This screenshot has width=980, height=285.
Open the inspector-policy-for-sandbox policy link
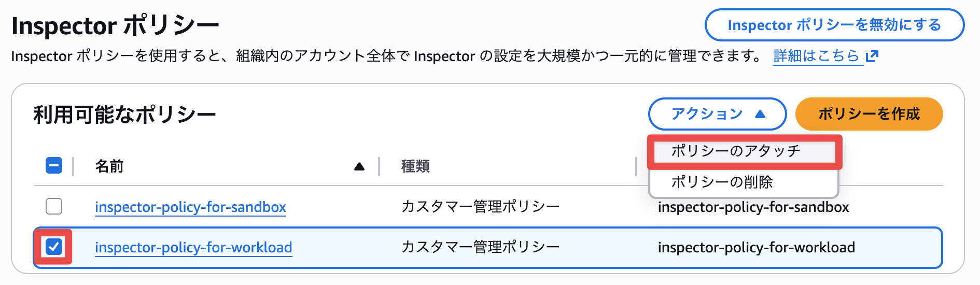click(x=190, y=207)
